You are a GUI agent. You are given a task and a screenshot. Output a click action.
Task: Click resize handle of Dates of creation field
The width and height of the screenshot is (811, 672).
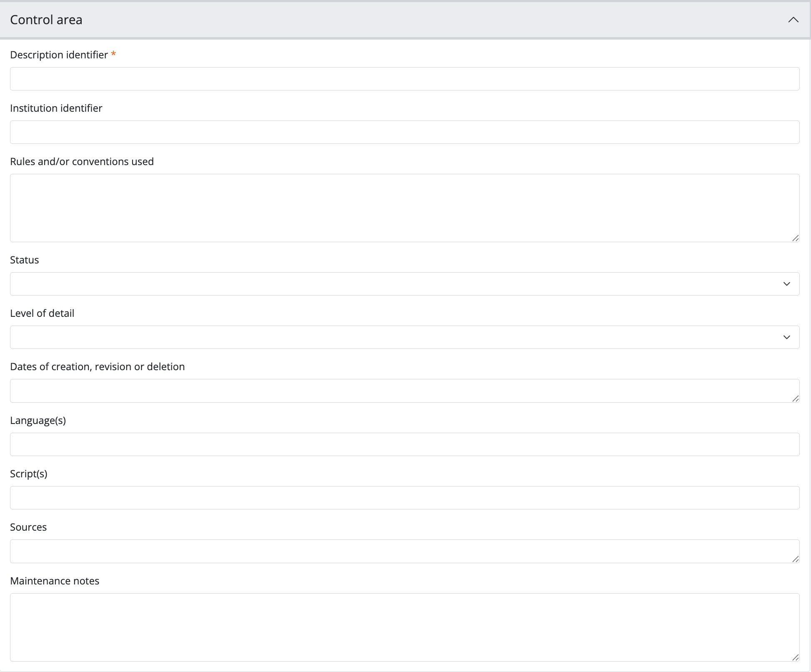coord(795,399)
